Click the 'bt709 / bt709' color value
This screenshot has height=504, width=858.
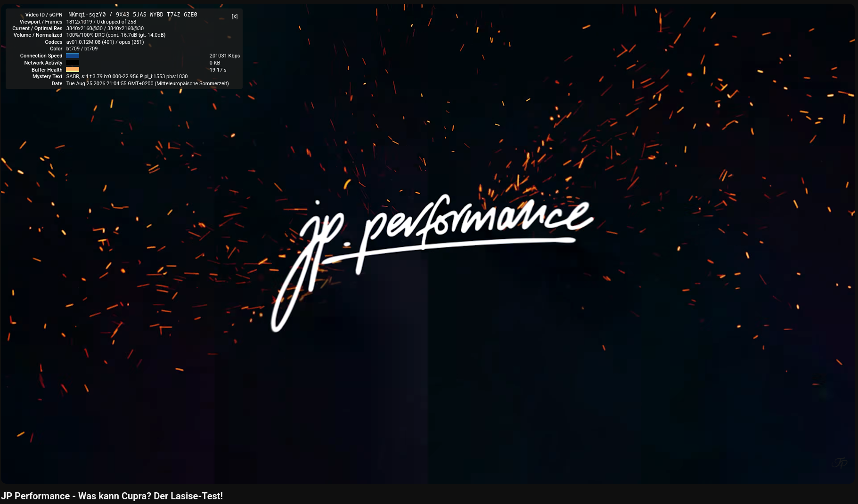pos(82,49)
